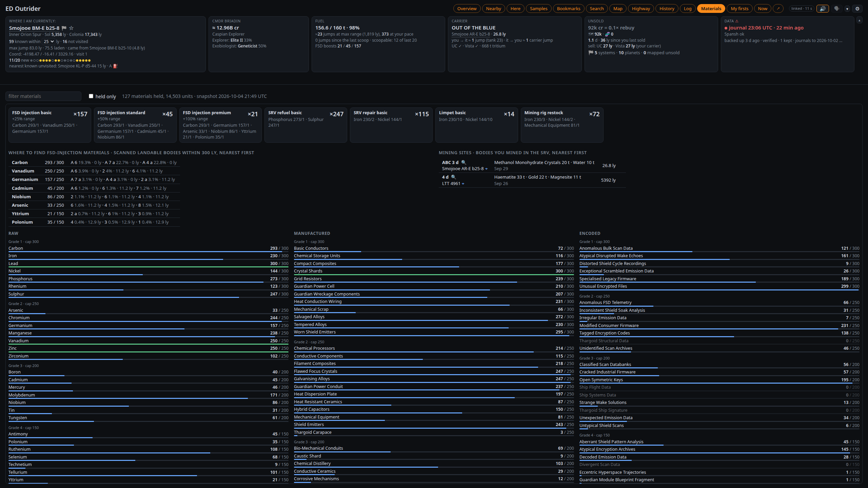Click the magnifier next to ABC 3 d

tap(463, 163)
